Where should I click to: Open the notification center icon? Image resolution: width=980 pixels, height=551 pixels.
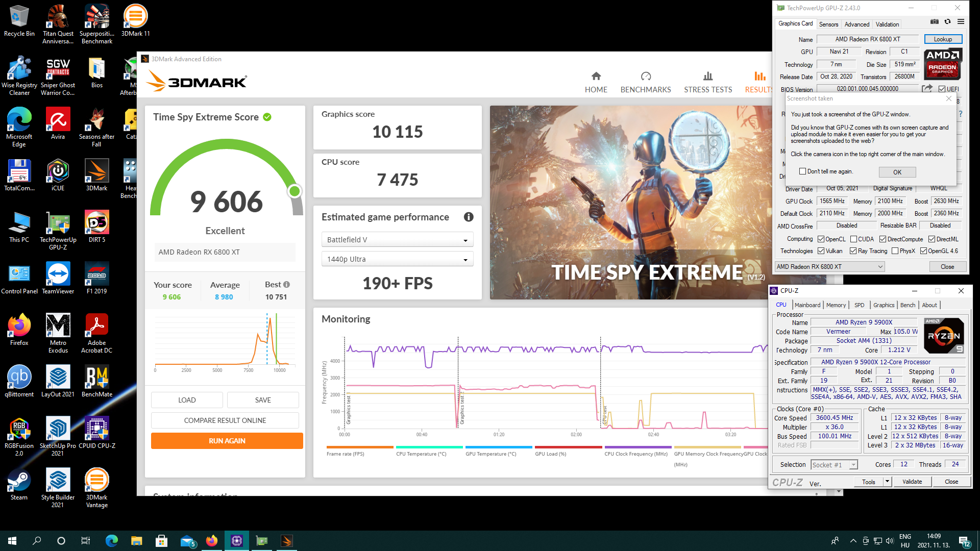tap(965, 541)
